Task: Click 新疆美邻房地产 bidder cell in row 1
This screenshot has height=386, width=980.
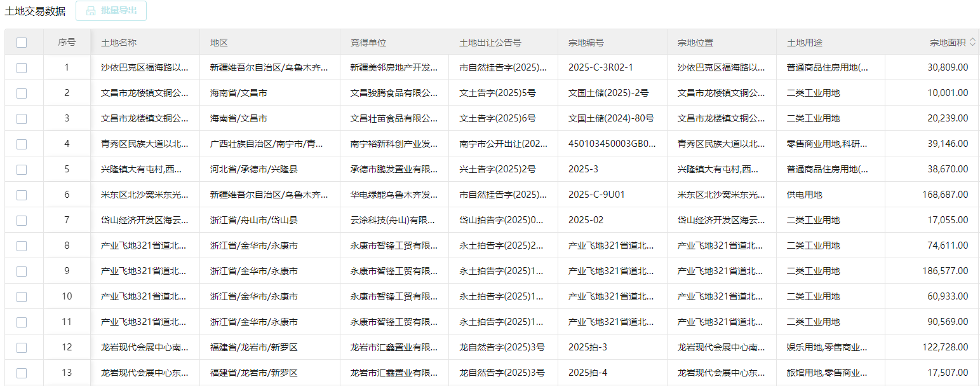Action: pyautogui.click(x=394, y=67)
